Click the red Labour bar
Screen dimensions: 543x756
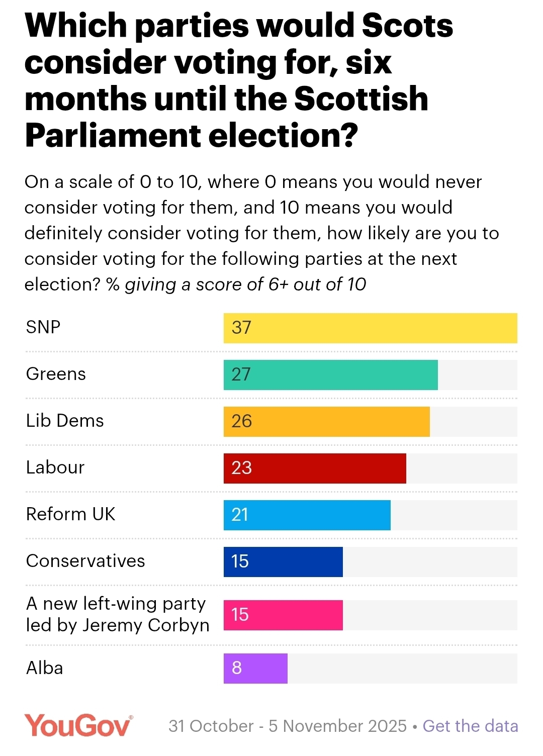point(315,468)
